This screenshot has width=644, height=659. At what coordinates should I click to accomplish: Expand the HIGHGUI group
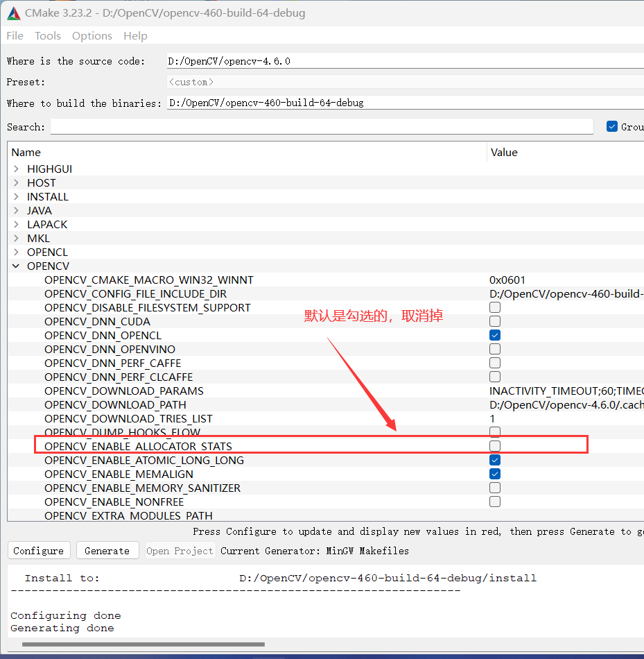coord(15,169)
